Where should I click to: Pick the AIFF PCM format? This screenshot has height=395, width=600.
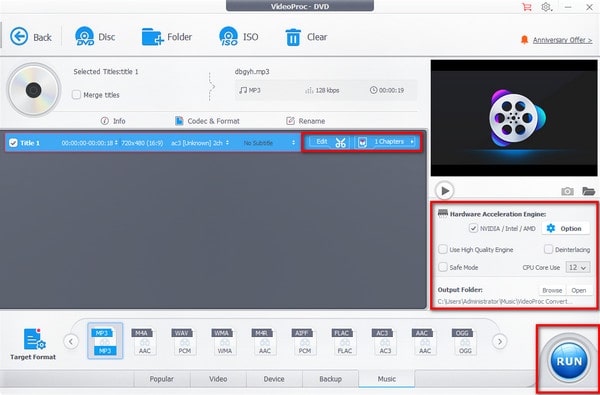[x=305, y=342]
